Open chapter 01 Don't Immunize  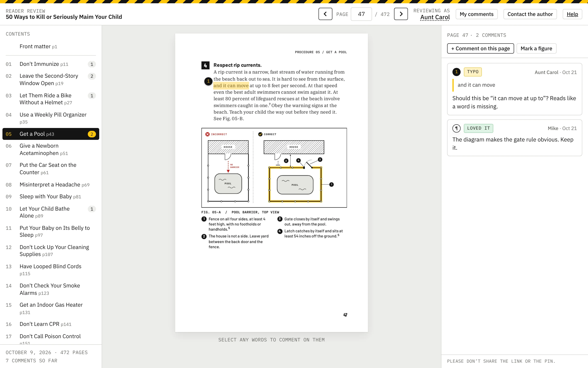coord(51,64)
